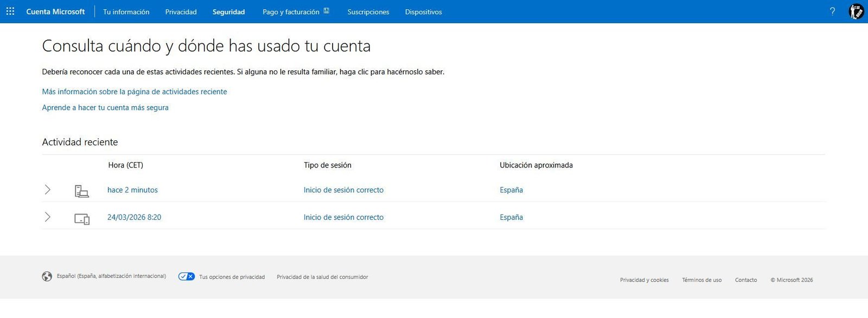Open Privacidad de la salud del consumidor
The image size is (868, 318).
click(x=322, y=277)
